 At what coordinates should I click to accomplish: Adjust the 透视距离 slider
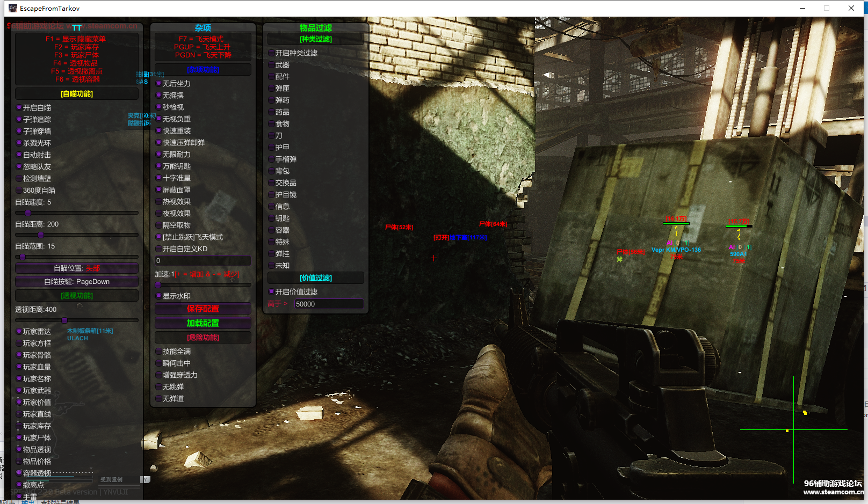point(77,320)
